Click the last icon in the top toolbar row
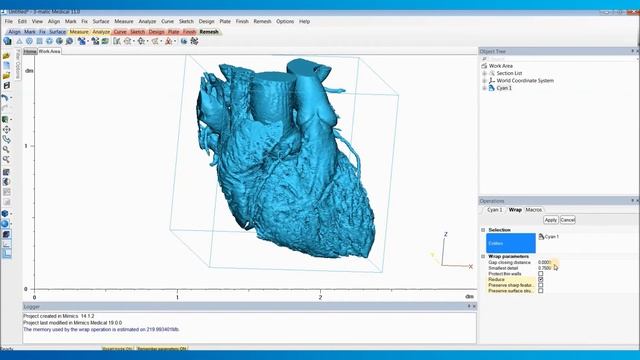Image resolution: width=640 pixels, height=360 pixels. 194,41
